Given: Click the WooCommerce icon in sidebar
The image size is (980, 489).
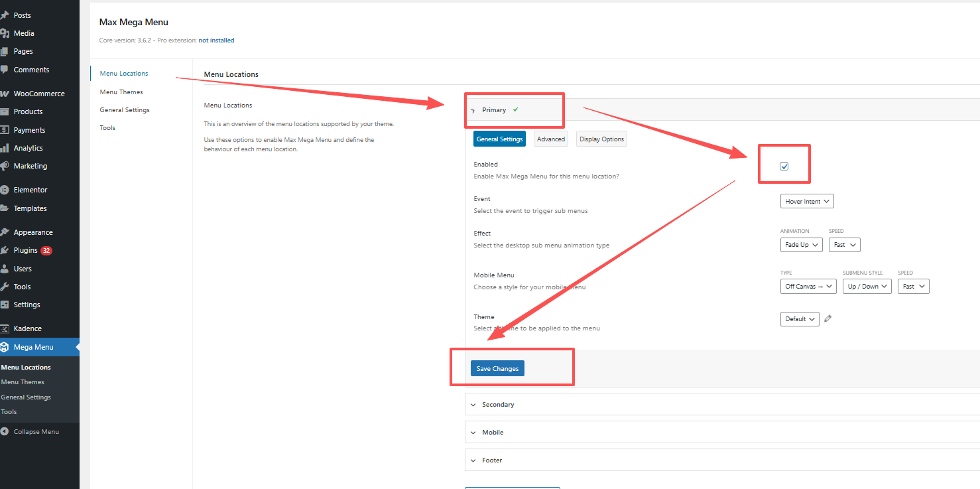Looking at the screenshot, I should [5, 94].
